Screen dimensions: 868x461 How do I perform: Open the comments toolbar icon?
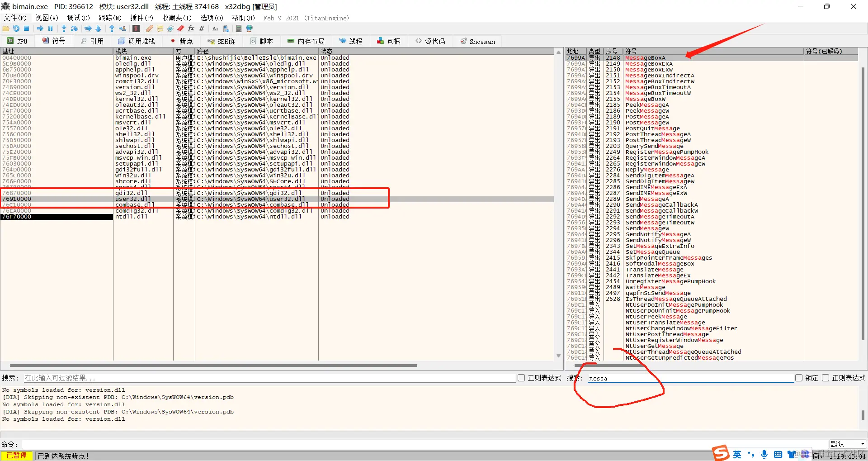[x=160, y=29]
